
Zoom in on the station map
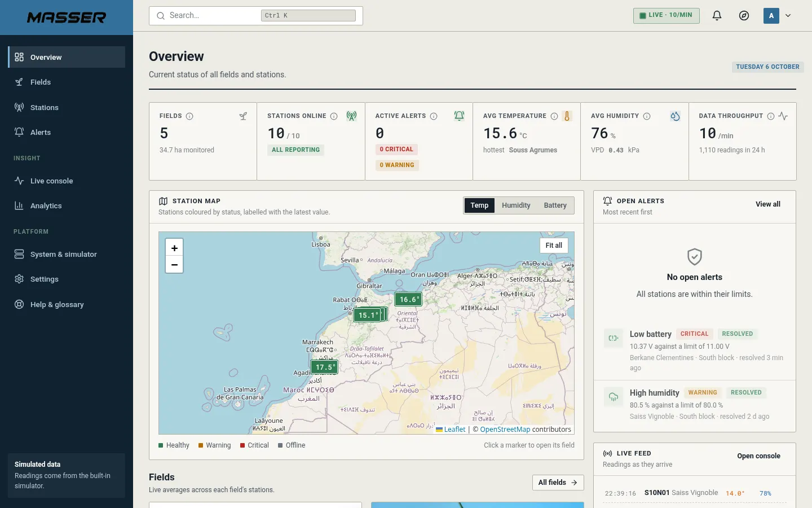[174, 248]
